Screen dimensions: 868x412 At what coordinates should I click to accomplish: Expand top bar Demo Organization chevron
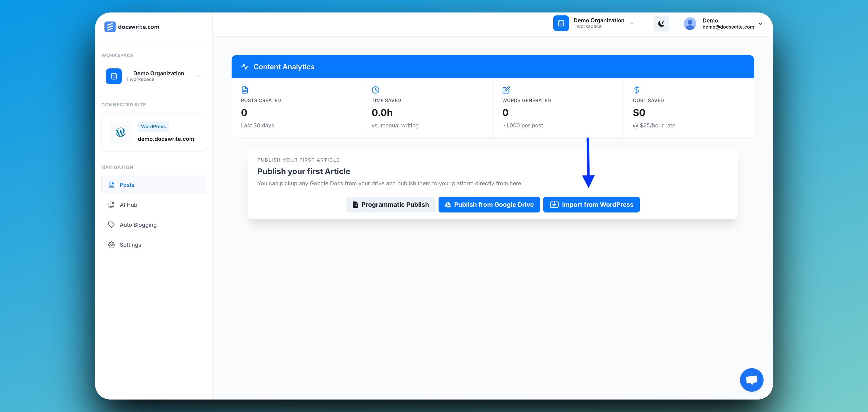pyautogui.click(x=632, y=24)
